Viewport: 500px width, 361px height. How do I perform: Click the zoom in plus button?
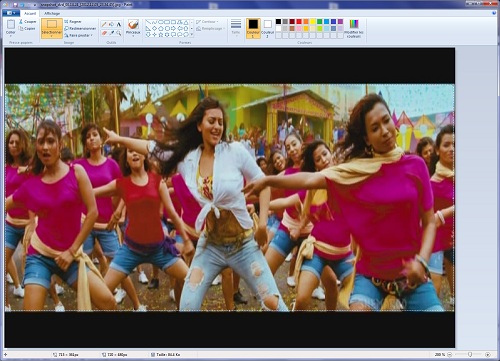point(488,355)
